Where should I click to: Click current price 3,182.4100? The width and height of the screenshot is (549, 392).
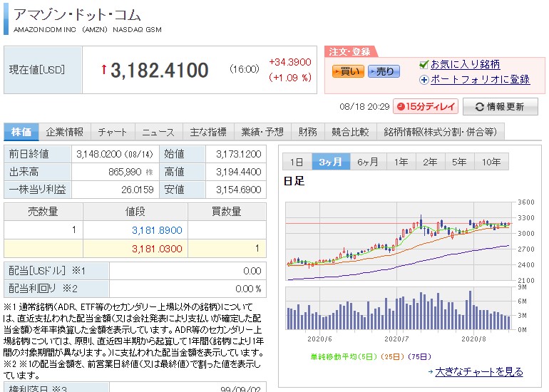point(160,70)
